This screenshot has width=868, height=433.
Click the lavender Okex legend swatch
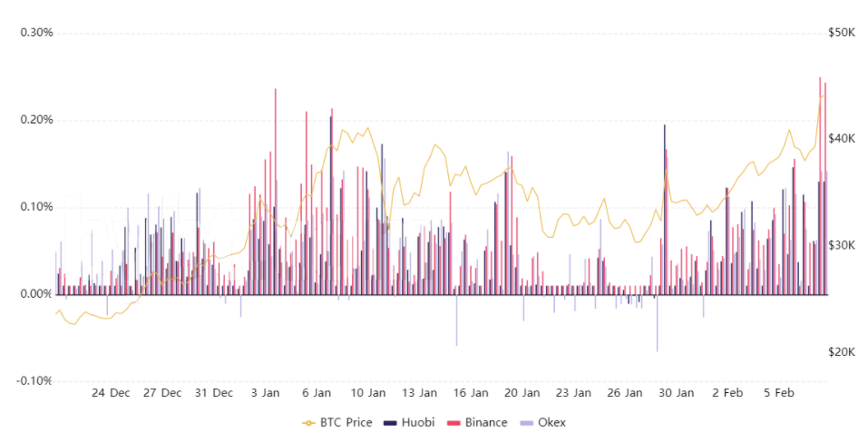pyautogui.click(x=526, y=423)
